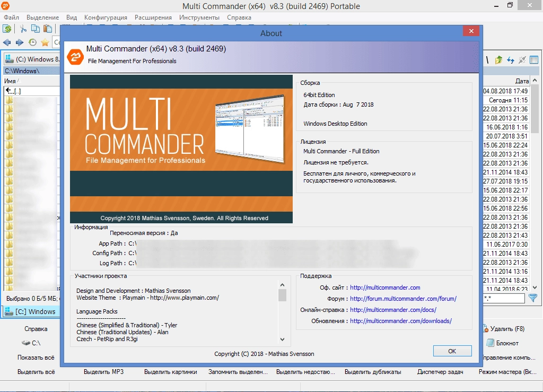This screenshot has height=392, width=543.
Task: Click the Multi Commander splash banner image
Action: [x=181, y=149]
